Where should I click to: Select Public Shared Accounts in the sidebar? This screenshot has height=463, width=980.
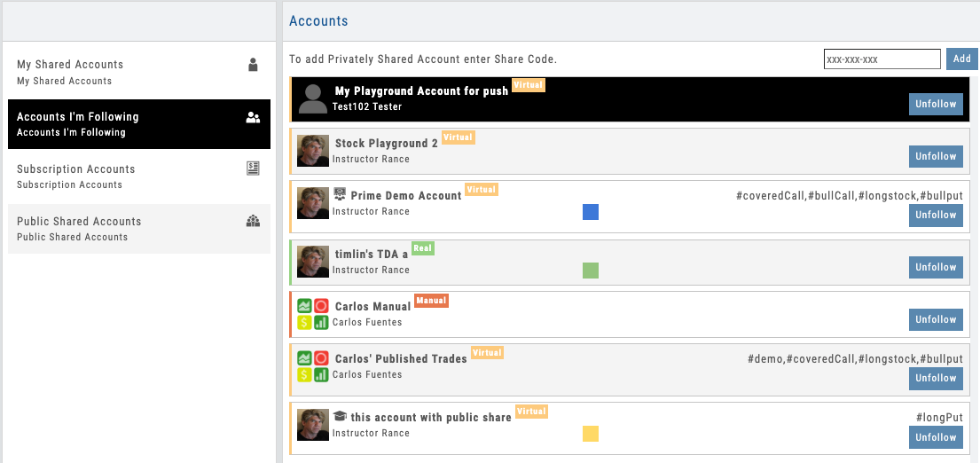pos(79,228)
